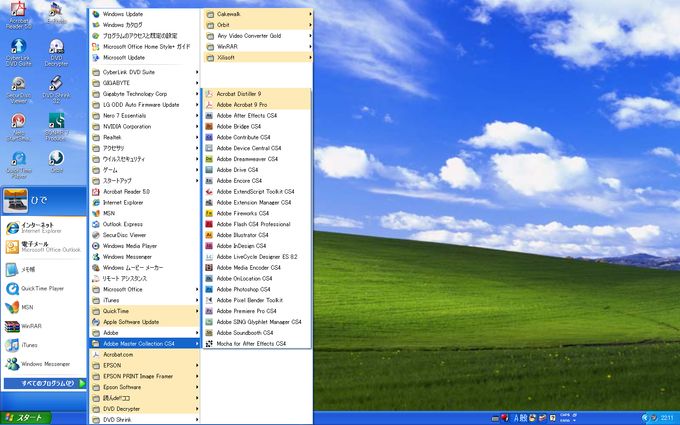
Task: Click the user account picture
Action: [16, 201]
